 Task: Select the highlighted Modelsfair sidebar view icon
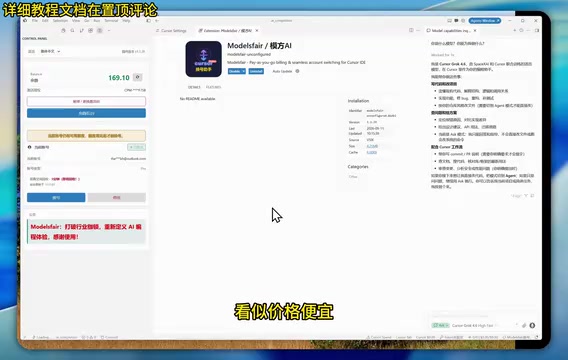pyautogui.click(x=100, y=31)
